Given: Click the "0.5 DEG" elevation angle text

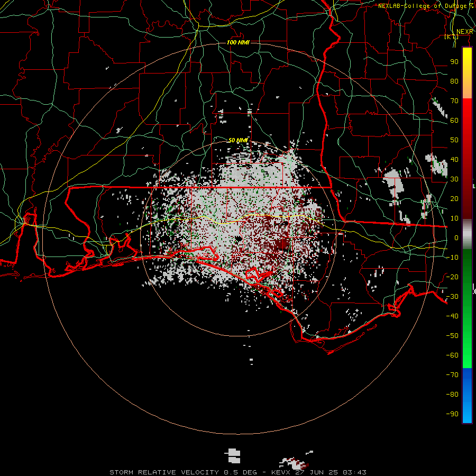Looking at the screenshot, I should (x=241, y=472).
